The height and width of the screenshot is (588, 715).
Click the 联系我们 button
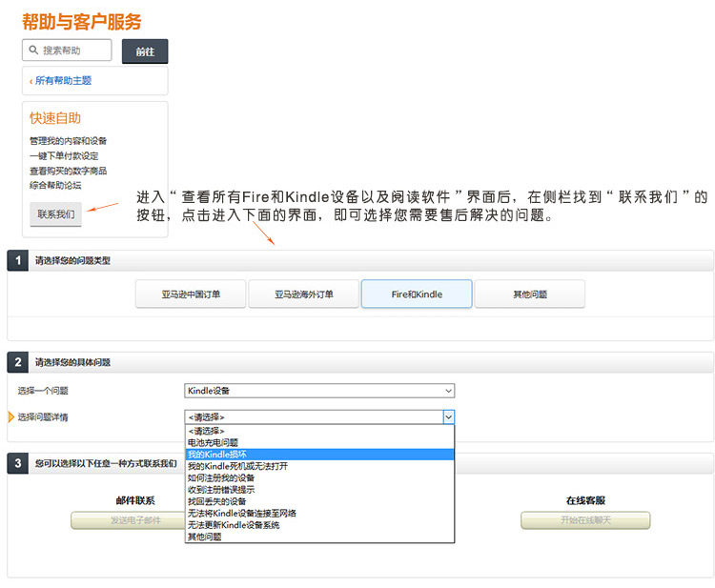(55, 214)
